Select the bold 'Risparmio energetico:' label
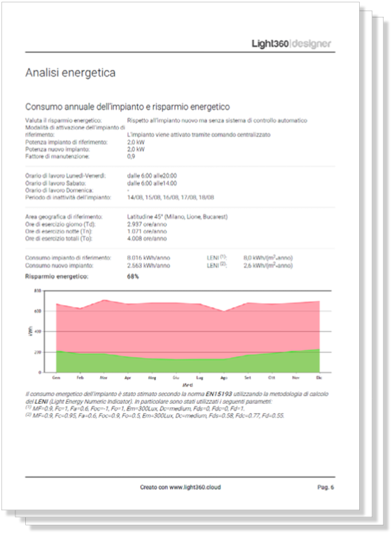392x539 pixels. (57, 276)
